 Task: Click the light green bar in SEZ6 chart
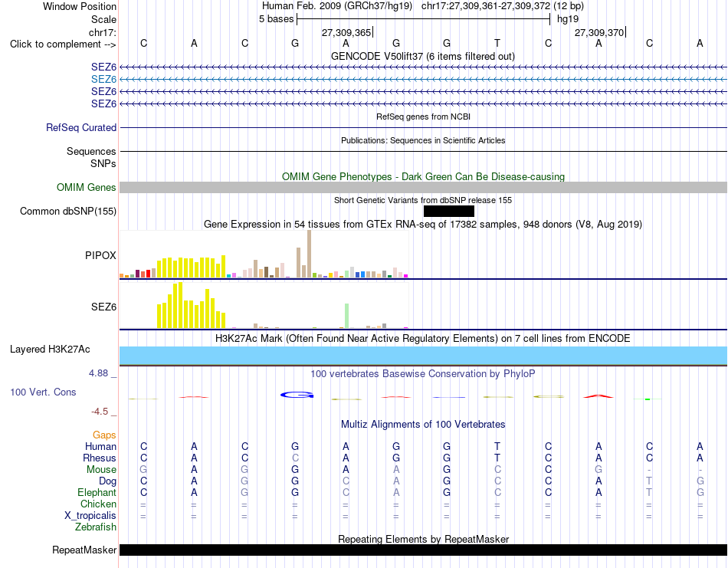pyautogui.click(x=346, y=316)
